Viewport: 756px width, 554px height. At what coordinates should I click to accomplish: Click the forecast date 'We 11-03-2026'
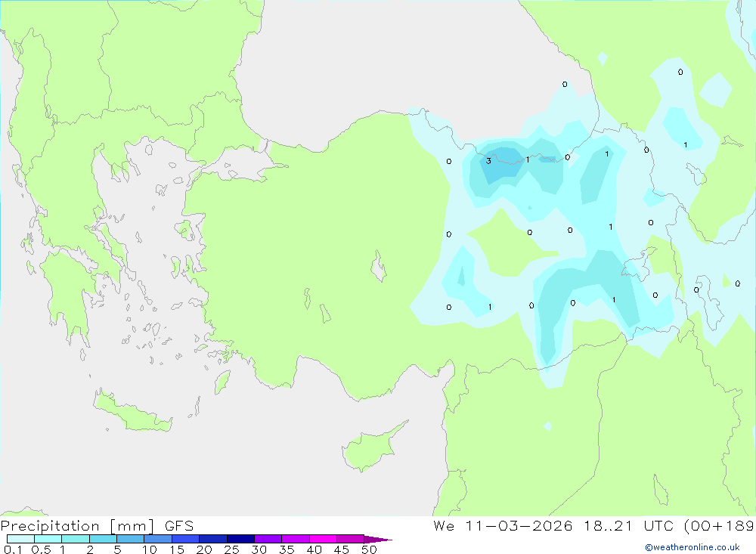point(503,525)
